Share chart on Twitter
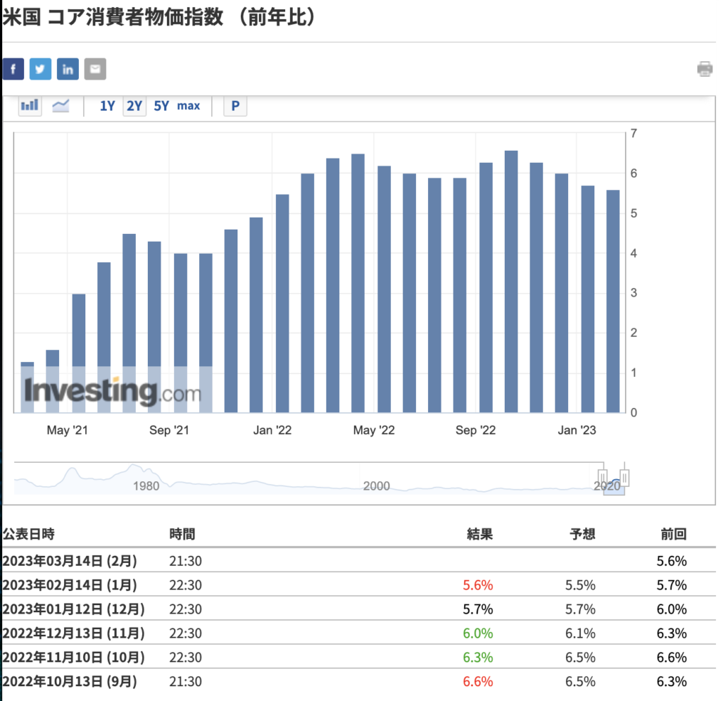The width and height of the screenshot is (728, 701). (x=41, y=69)
